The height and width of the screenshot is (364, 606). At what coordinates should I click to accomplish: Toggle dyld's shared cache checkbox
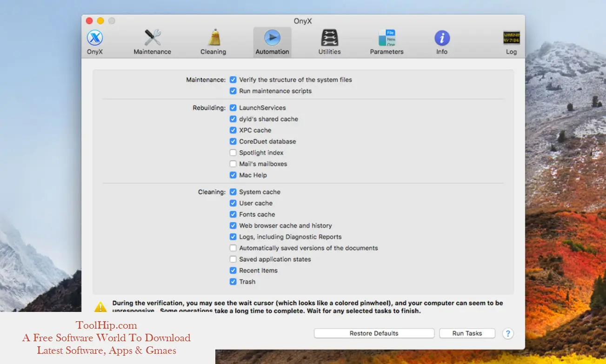point(233,119)
